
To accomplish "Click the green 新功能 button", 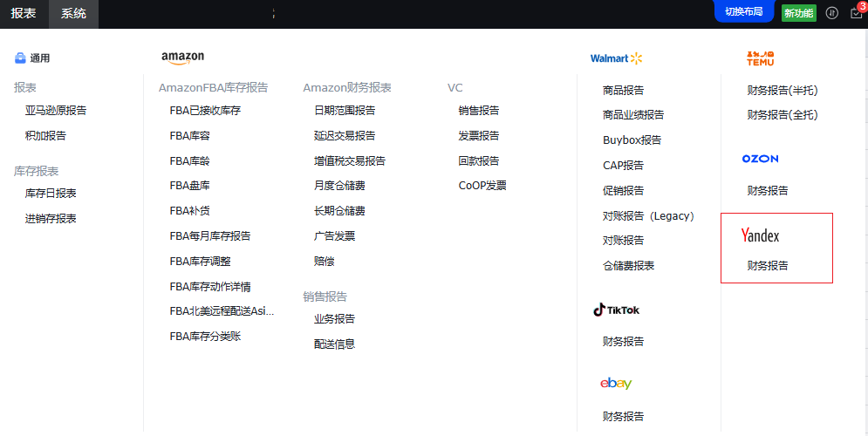I will pyautogui.click(x=799, y=13).
